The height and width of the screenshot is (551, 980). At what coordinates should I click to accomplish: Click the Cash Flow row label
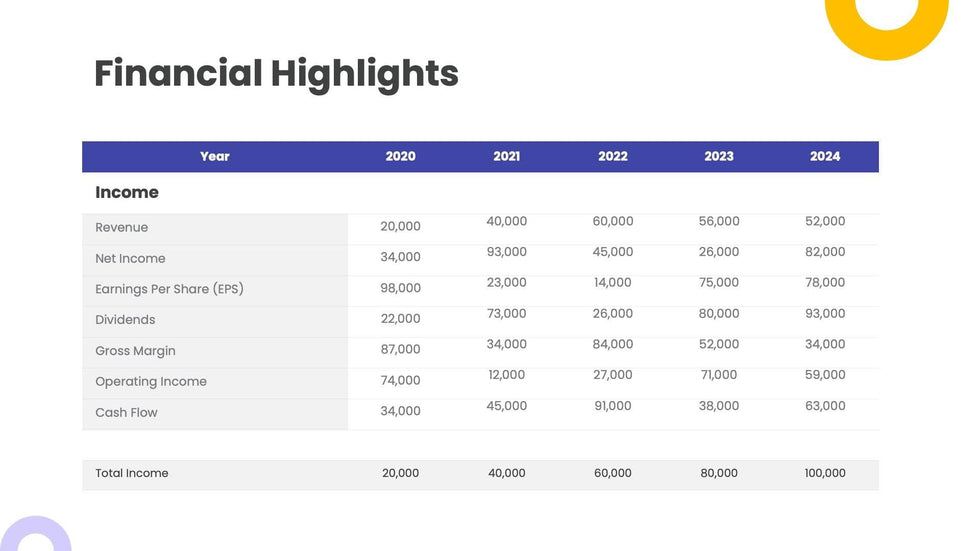click(126, 412)
